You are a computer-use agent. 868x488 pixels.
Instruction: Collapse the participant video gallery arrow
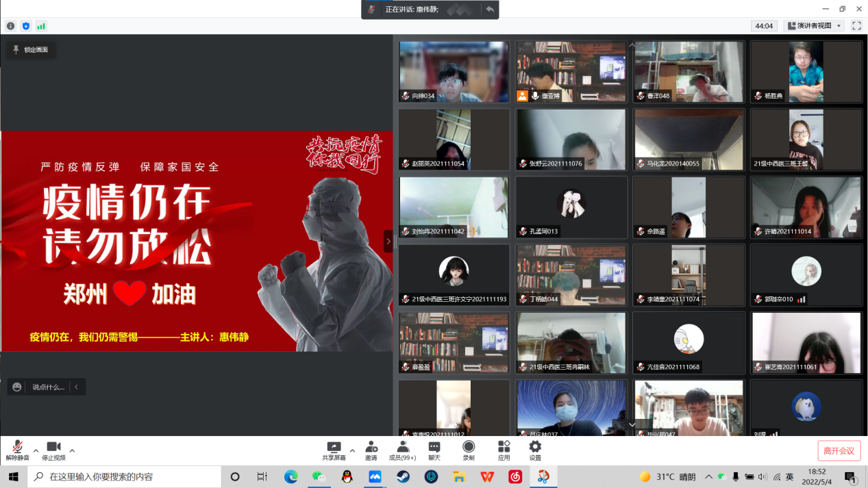pos(388,241)
